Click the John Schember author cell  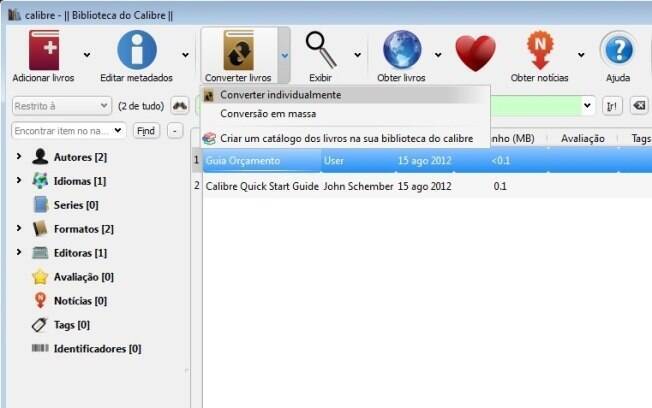point(358,186)
